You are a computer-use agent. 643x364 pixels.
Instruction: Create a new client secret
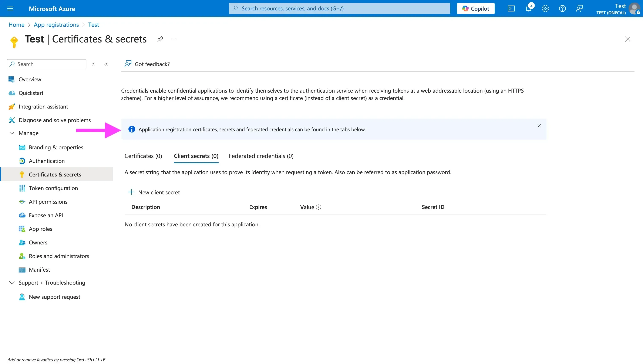(154, 192)
